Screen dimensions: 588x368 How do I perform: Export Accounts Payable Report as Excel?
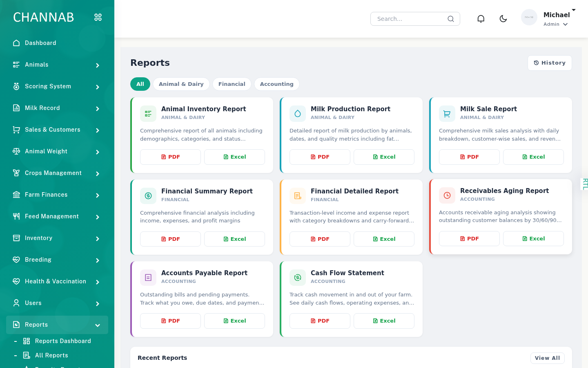(x=234, y=321)
